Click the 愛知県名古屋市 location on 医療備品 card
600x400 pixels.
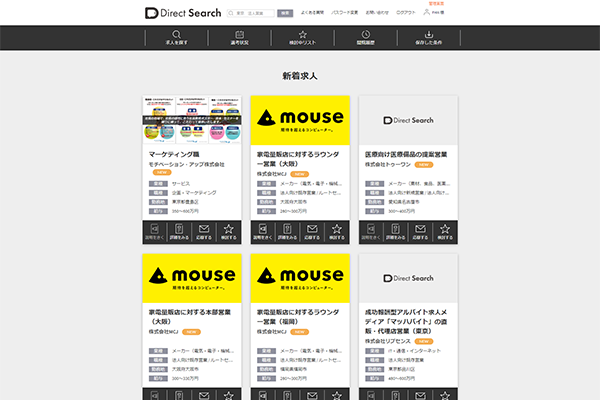404,202
